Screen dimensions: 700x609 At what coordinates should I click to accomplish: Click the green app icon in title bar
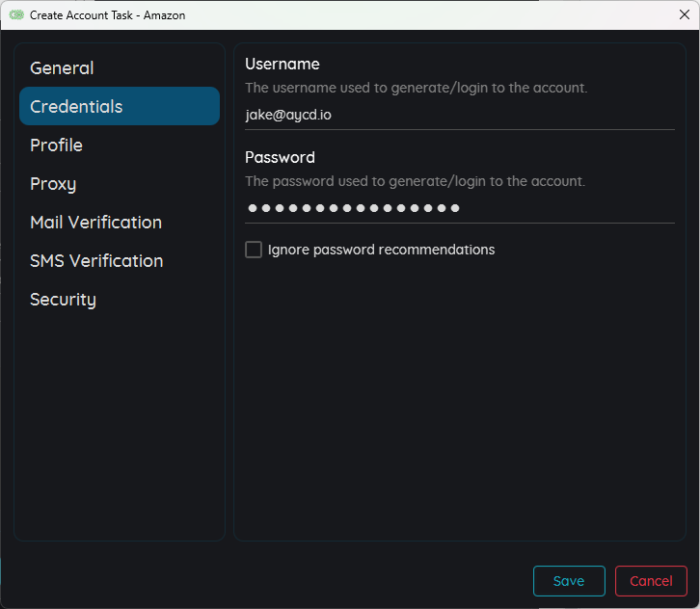16,15
